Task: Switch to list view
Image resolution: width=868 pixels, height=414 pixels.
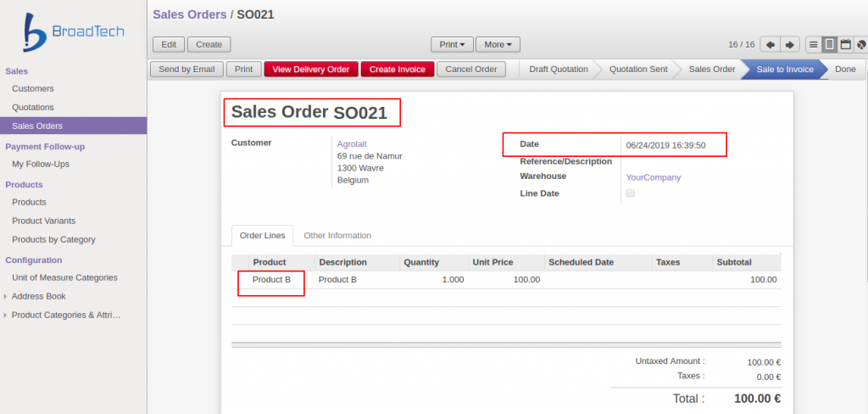Action: [813, 44]
